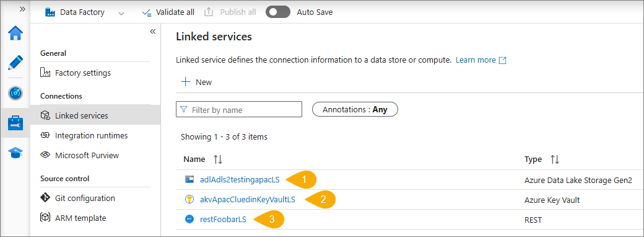The height and width of the screenshot is (237, 644).
Task: Collapse the Manage side panel
Action: coord(153,32)
